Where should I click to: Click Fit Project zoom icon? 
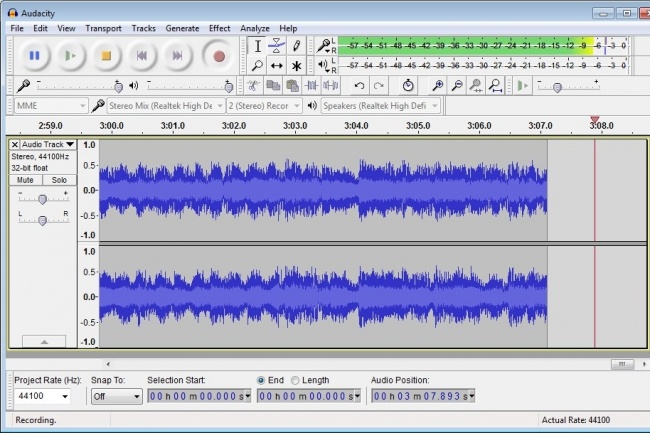495,86
